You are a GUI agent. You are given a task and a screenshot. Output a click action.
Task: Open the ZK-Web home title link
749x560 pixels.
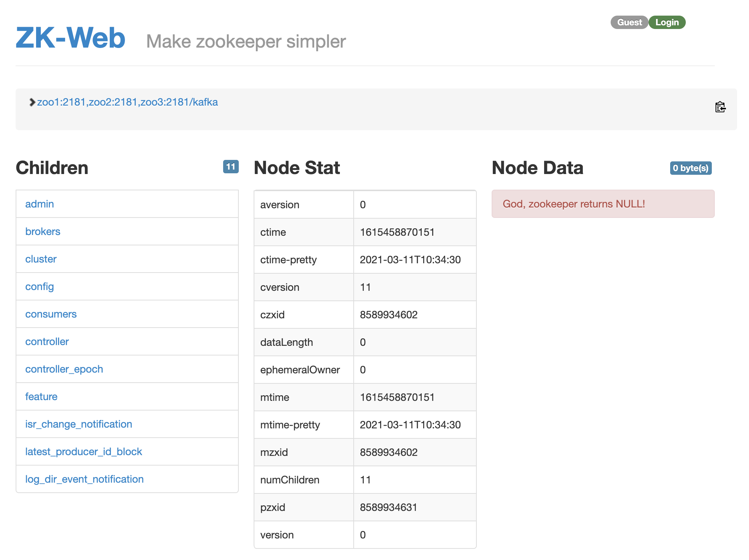(71, 38)
